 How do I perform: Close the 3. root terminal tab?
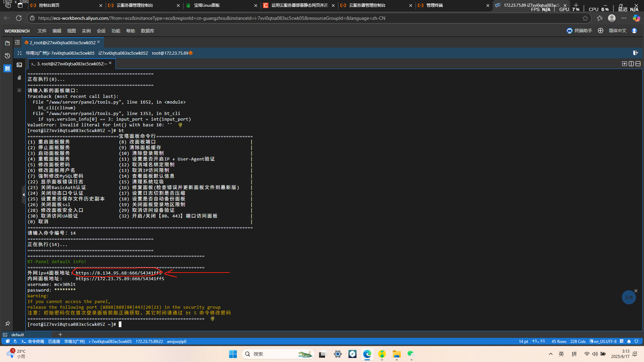[110, 63]
